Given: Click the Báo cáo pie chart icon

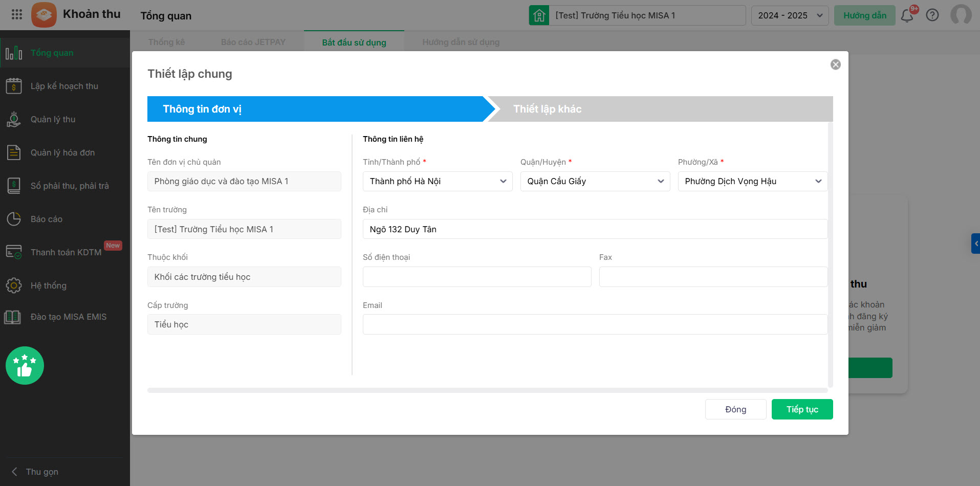Looking at the screenshot, I should pyautogui.click(x=14, y=219).
